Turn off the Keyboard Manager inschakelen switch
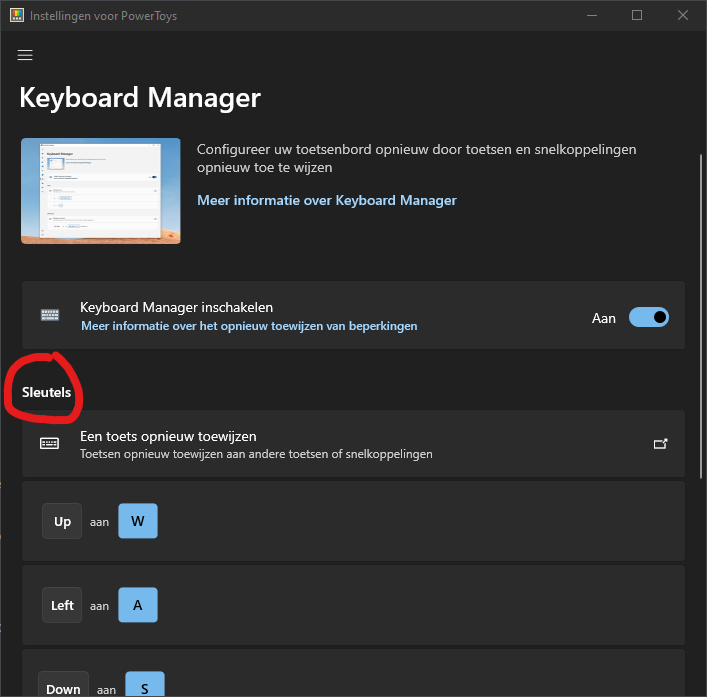The height and width of the screenshot is (697, 707). (x=648, y=317)
